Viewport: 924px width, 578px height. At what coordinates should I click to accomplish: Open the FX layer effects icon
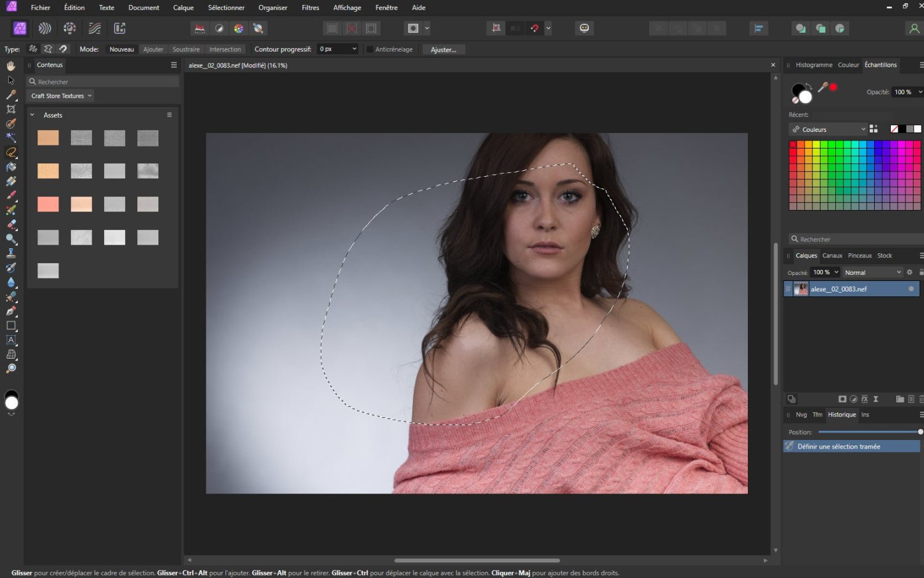tap(864, 399)
